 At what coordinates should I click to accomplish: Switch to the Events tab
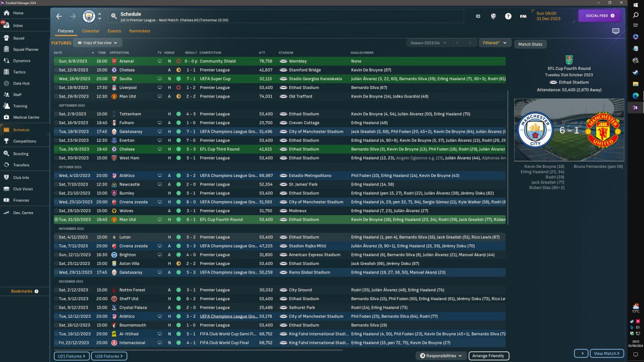(114, 31)
